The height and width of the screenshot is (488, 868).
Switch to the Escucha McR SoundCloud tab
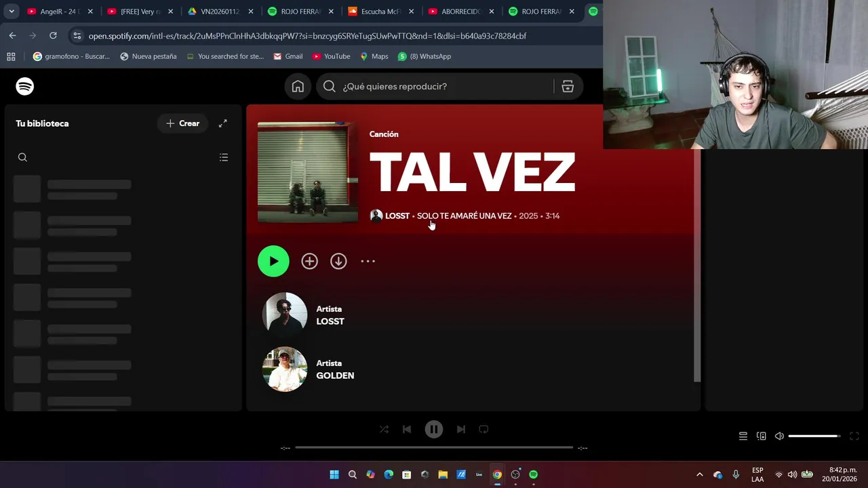click(x=381, y=12)
